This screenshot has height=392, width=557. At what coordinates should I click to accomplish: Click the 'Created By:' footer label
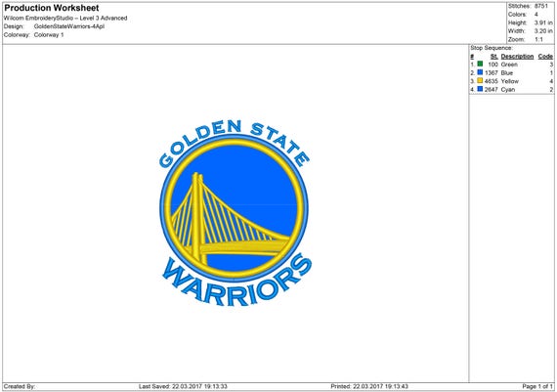[x=20, y=386]
